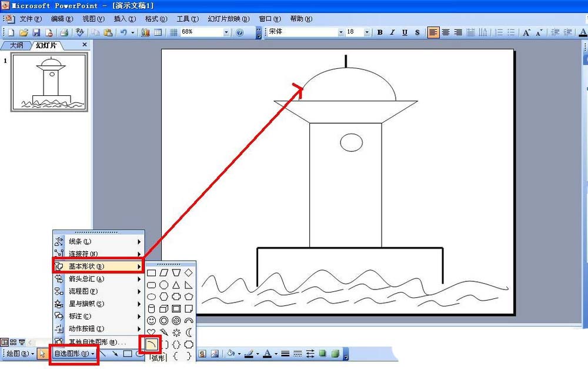The width and height of the screenshot is (588, 369).
Task: Select the Arc shape in Basic Shapes palette
Action: pos(151,344)
